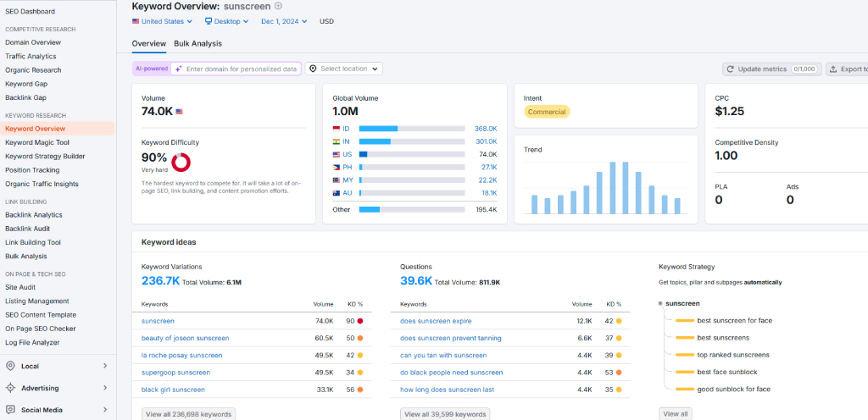Click the Commercial intent badge
868x420 pixels.
pos(546,112)
